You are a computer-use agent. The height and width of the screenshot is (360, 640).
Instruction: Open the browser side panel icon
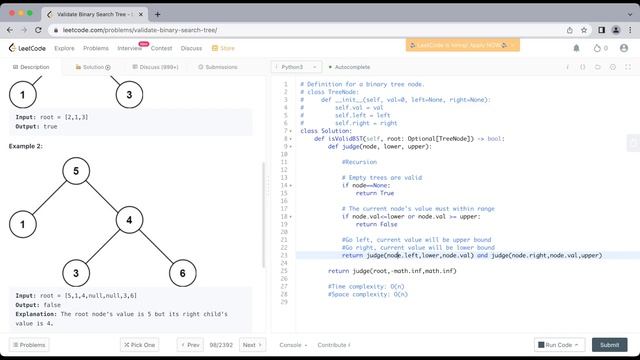tap(602, 30)
